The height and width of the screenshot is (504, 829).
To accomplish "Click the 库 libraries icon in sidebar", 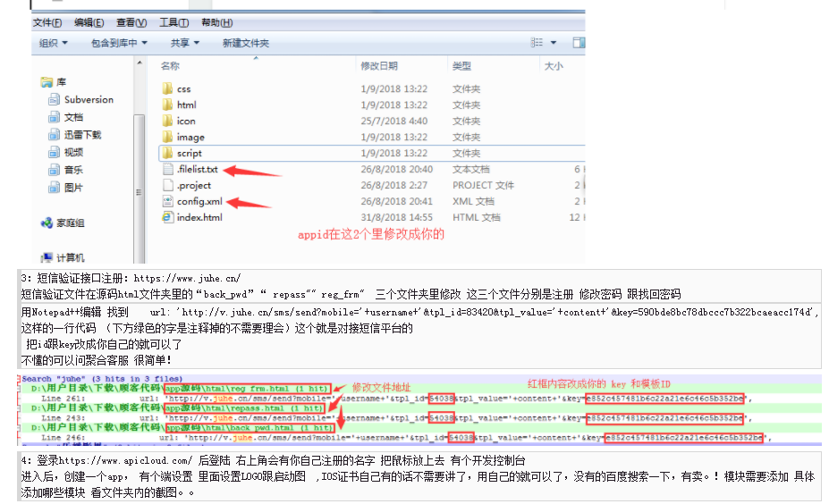I will click(x=47, y=82).
